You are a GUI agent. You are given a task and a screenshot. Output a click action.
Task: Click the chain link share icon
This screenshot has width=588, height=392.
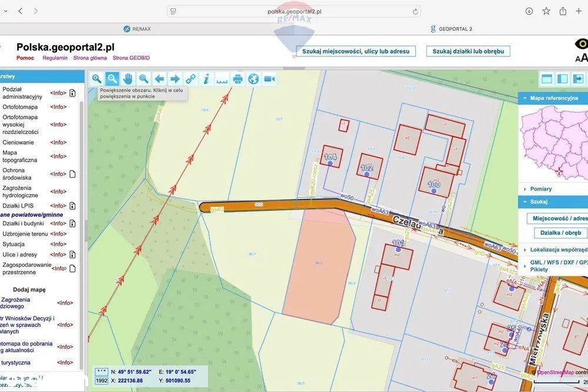coord(191,79)
